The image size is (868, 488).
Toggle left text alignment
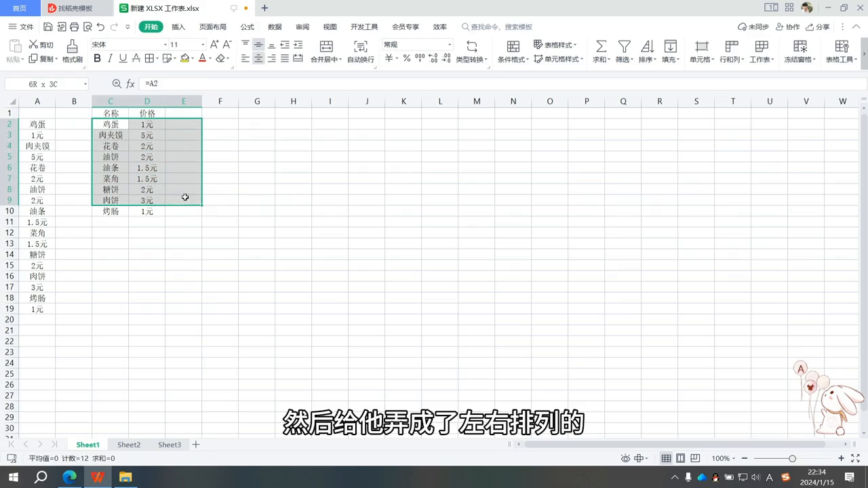click(x=245, y=59)
